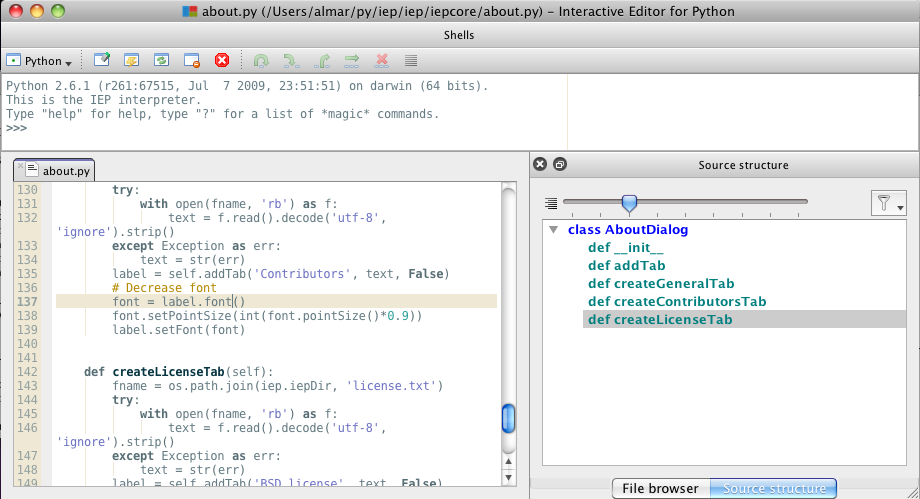
Task: Click the clear screen shell icon
Action: (x=102, y=60)
